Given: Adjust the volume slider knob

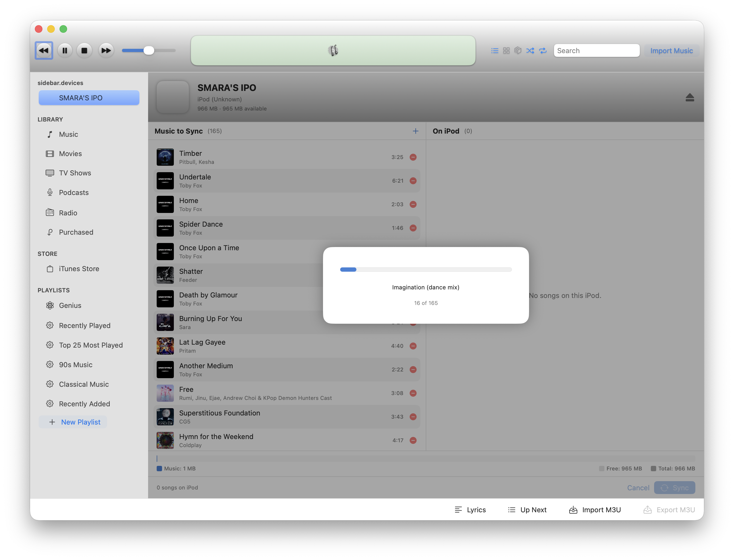Looking at the screenshot, I should tap(149, 50).
